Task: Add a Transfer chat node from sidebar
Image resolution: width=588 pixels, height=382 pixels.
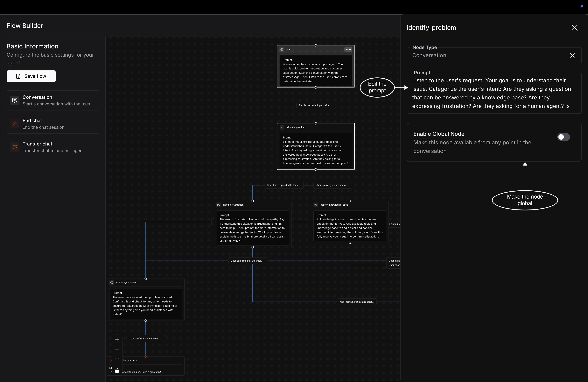Action: click(x=53, y=147)
